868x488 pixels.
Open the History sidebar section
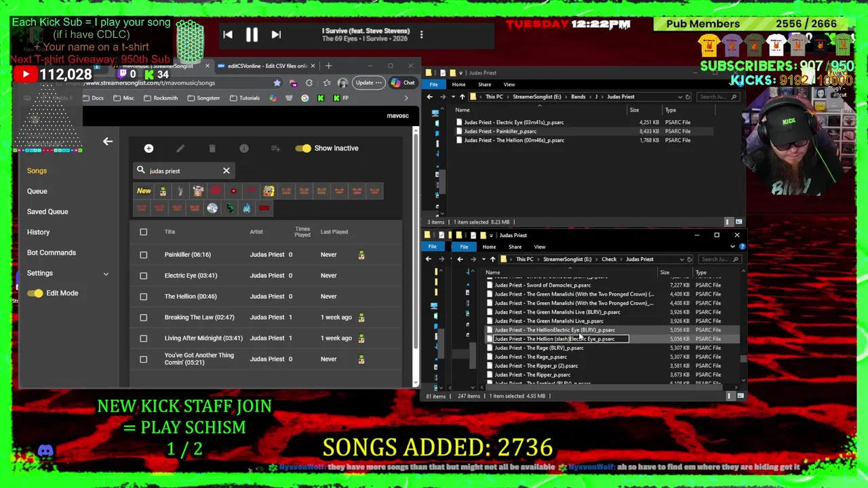38,232
